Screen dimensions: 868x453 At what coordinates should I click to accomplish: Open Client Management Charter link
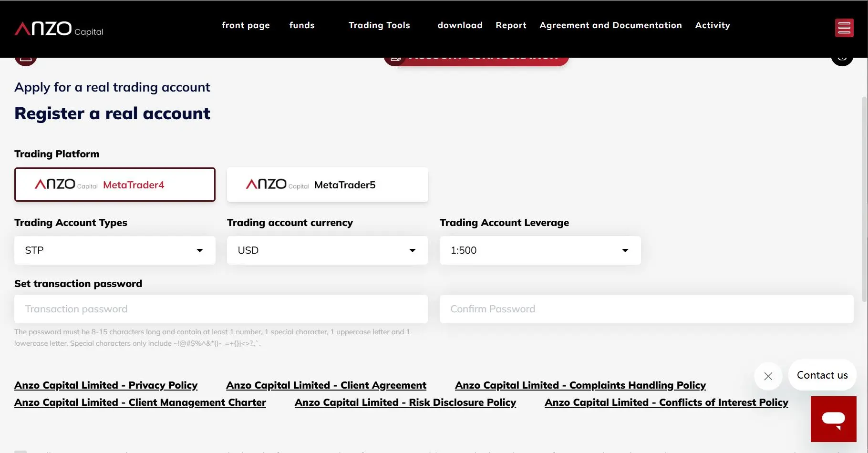[140, 402]
